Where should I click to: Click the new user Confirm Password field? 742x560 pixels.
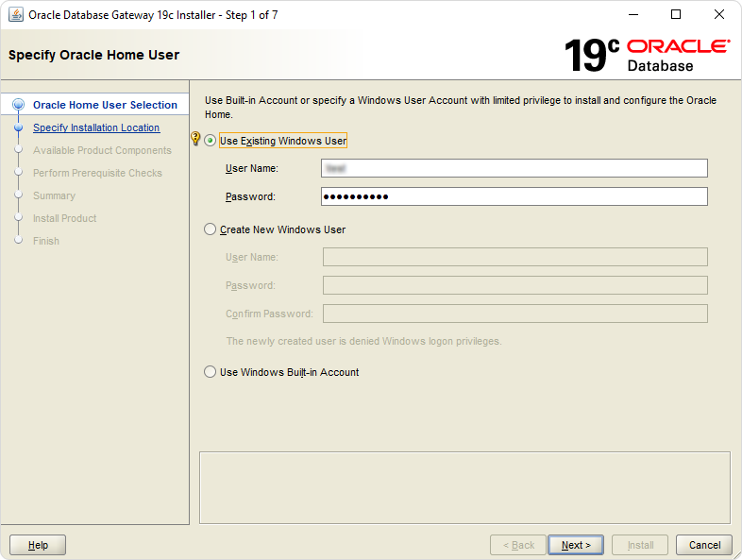pos(515,314)
